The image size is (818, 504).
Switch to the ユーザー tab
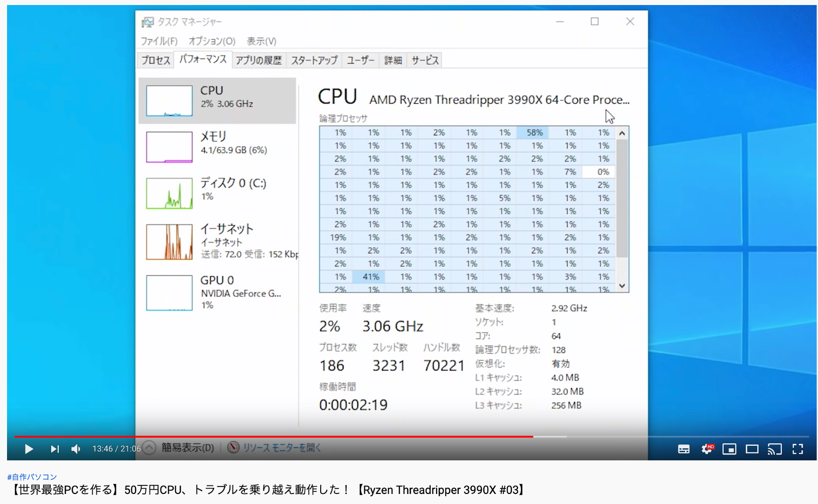click(360, 60)
